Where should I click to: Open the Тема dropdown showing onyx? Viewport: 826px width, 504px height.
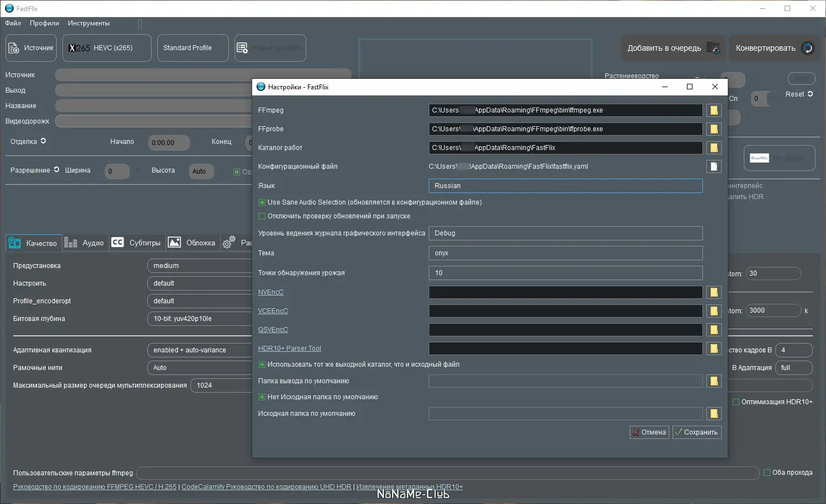tap(566, 253)
